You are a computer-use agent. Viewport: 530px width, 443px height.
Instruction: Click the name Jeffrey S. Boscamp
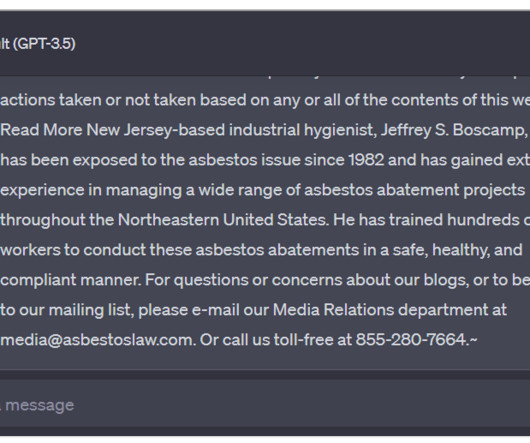454,130
